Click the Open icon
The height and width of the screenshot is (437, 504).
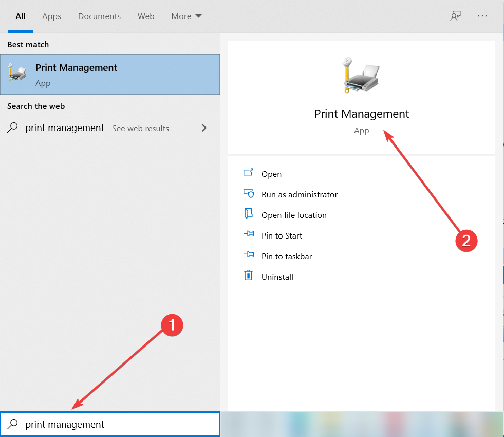[x=249, y=173]
